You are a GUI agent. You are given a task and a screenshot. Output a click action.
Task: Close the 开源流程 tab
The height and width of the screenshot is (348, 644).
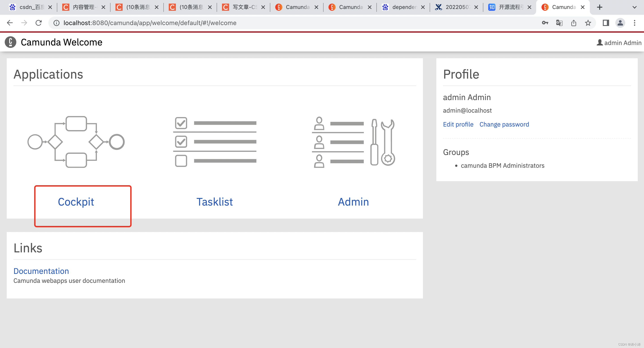[529, 7]
